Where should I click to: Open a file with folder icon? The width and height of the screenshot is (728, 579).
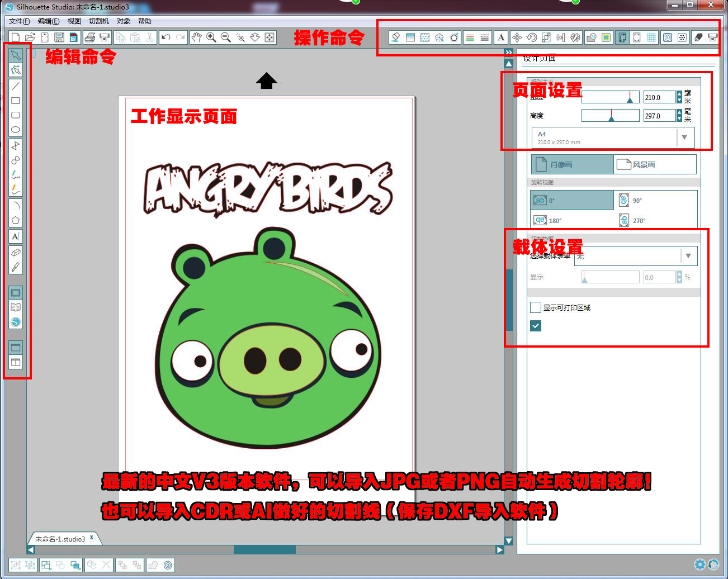30,37
